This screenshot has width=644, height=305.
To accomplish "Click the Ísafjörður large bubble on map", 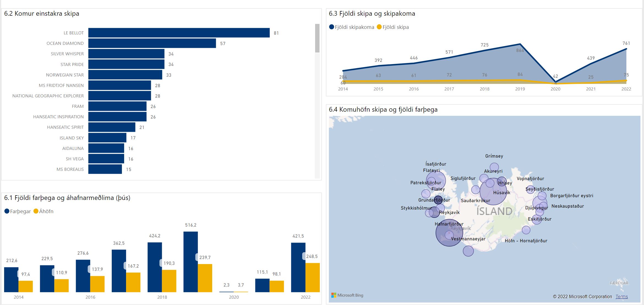I will (x=436, y=180).
